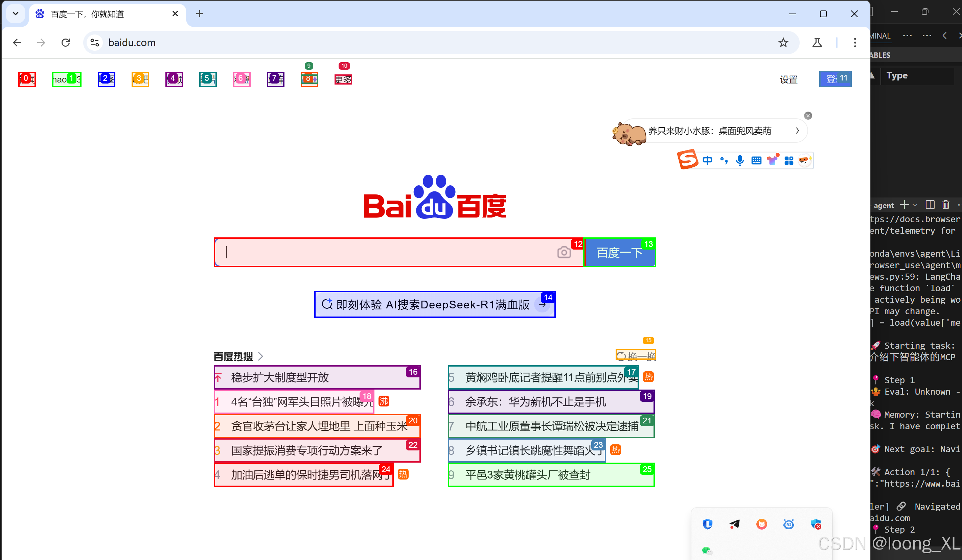The height and width of the screenshot is (560, 962).
Task: Click the 百度一下 search button
Action: click(x=619, y=252)
